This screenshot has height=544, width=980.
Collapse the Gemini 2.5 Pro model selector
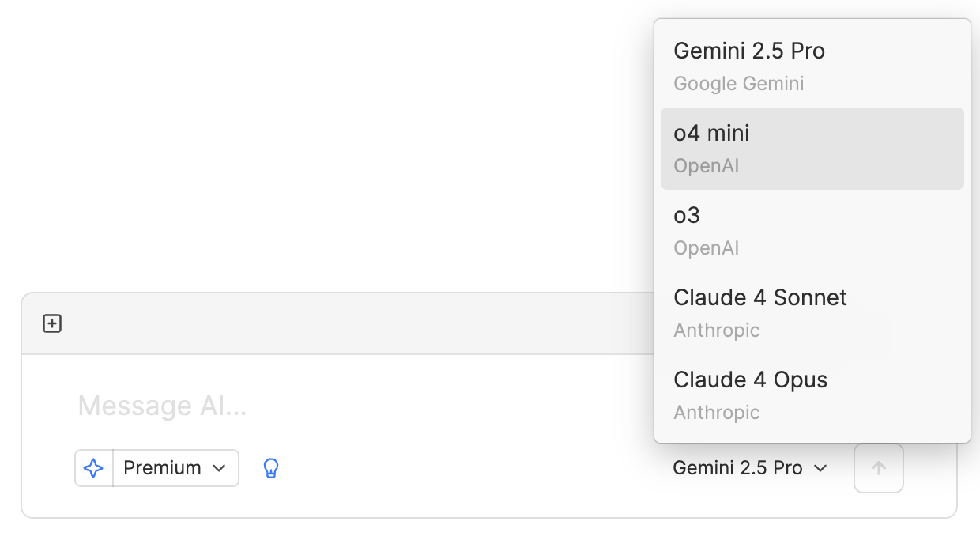750,468
